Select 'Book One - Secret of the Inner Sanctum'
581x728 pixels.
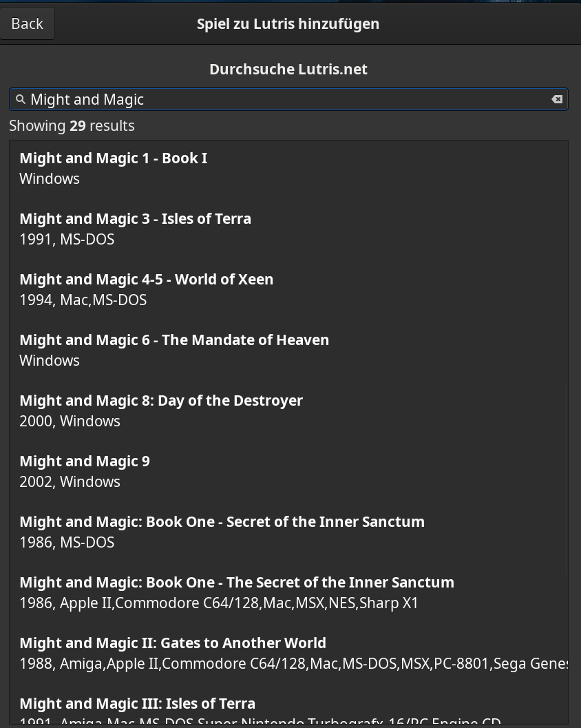222,522
